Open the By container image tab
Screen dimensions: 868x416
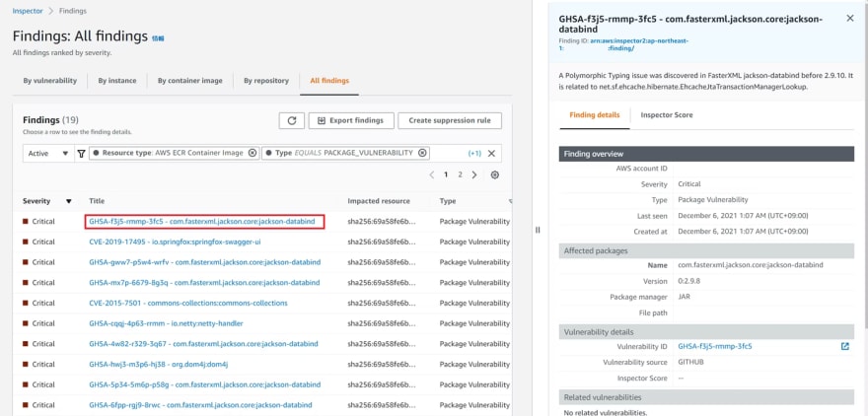[x=189, y=81]
